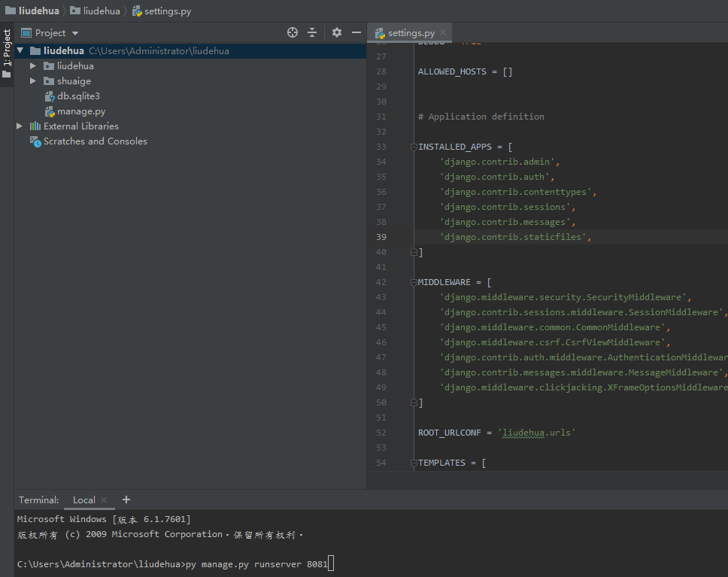
Task: Click the root liudehua folder icon
Action: click(35, 50)
